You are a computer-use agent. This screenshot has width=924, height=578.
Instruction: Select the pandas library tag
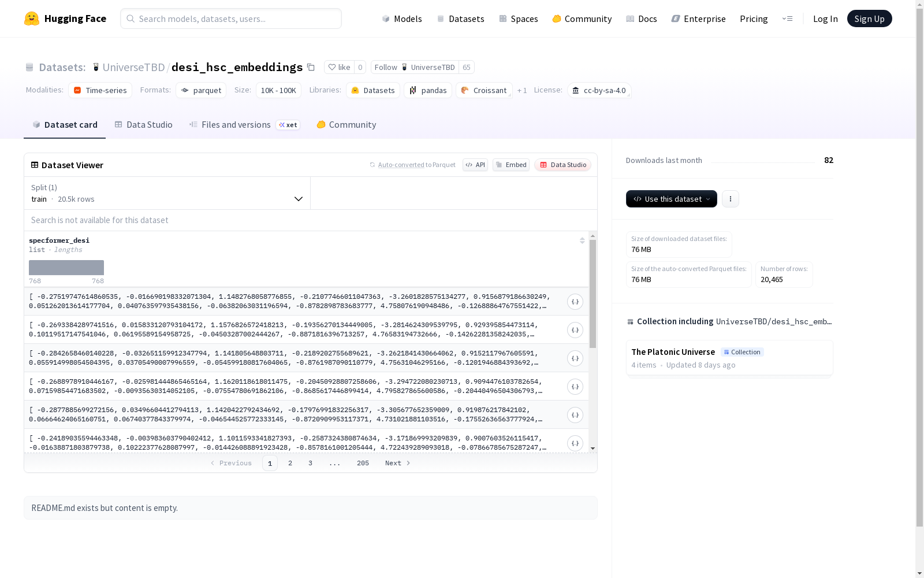pyautogui.click(x=428, y=90)
